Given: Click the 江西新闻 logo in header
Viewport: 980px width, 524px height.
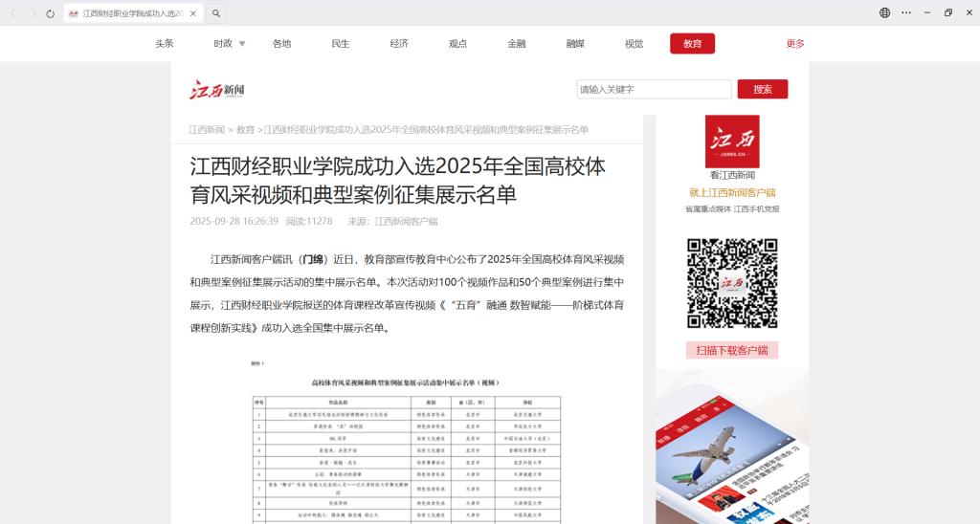Looking at the screenshot, I should pos(217,90).
